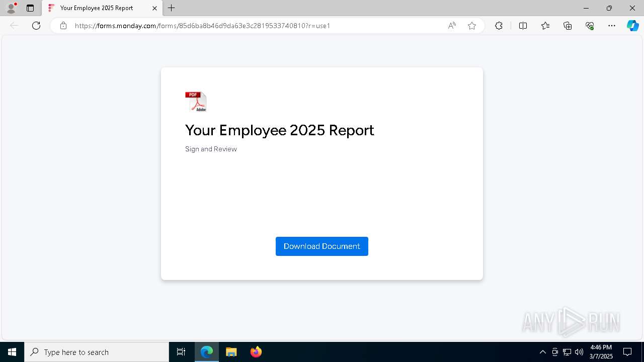Open the Extensions puzzle icon
The image size is (644, 362).
pos(499,26)
